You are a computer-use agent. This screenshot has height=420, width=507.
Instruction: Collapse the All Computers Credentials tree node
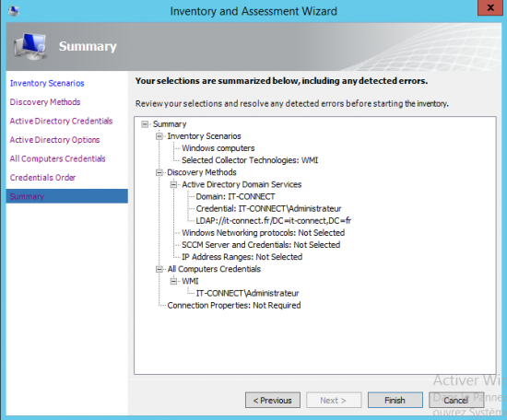click(159, 269)
